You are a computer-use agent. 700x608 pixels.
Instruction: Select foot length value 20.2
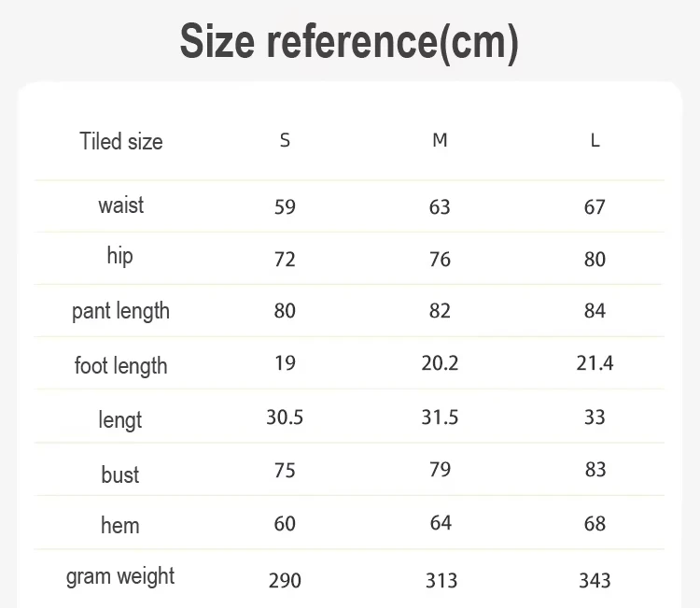(440, 363)
